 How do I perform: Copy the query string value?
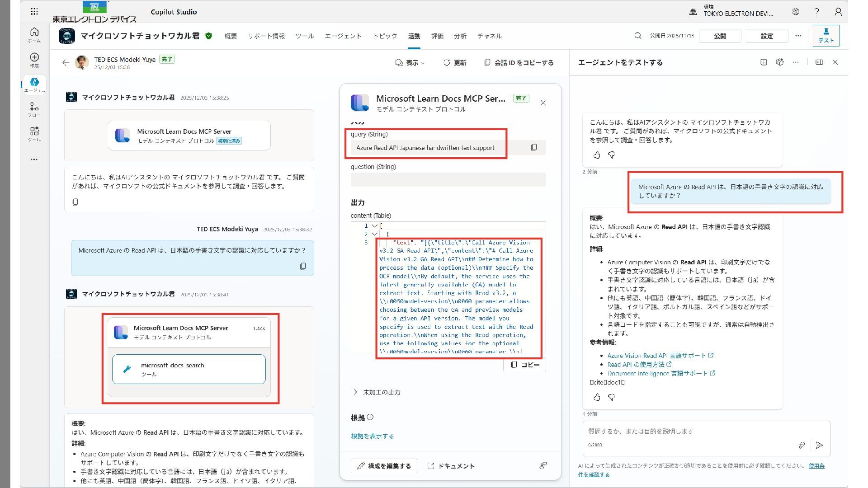pyautogui.click(x=534, y=148)
